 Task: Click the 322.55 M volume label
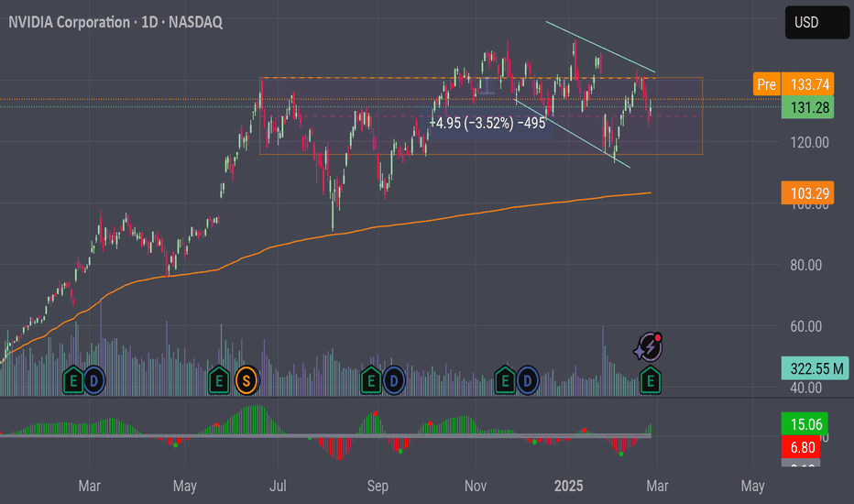pyautogui.click(x=816, y=368)
